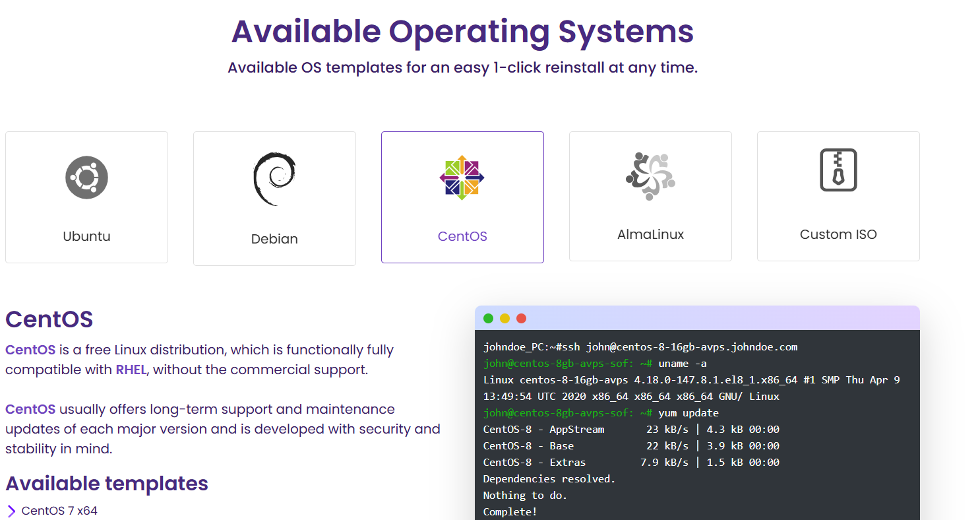980x520 pixels.
Task: Click 'Complete!' terminal line
Action: point(510,511)
